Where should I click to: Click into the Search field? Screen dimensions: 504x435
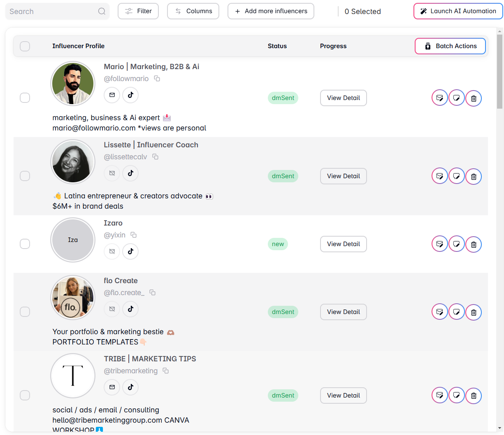(51, 12)
